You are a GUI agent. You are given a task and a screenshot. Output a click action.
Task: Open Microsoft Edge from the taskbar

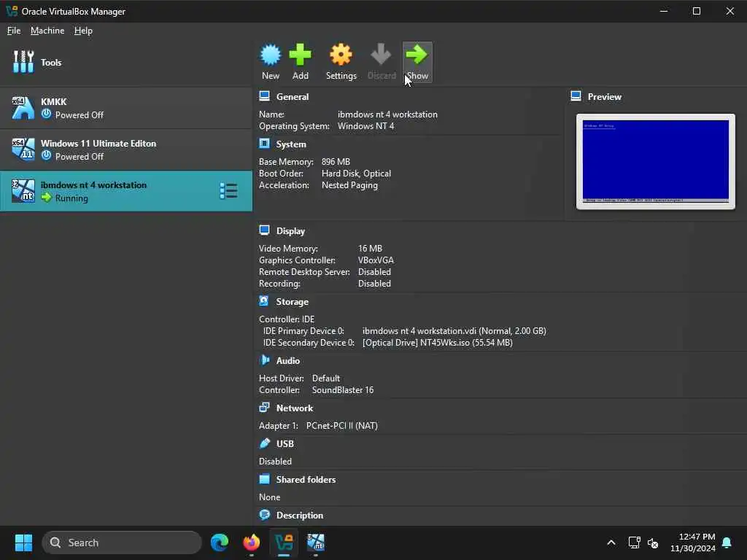point(220,542)
